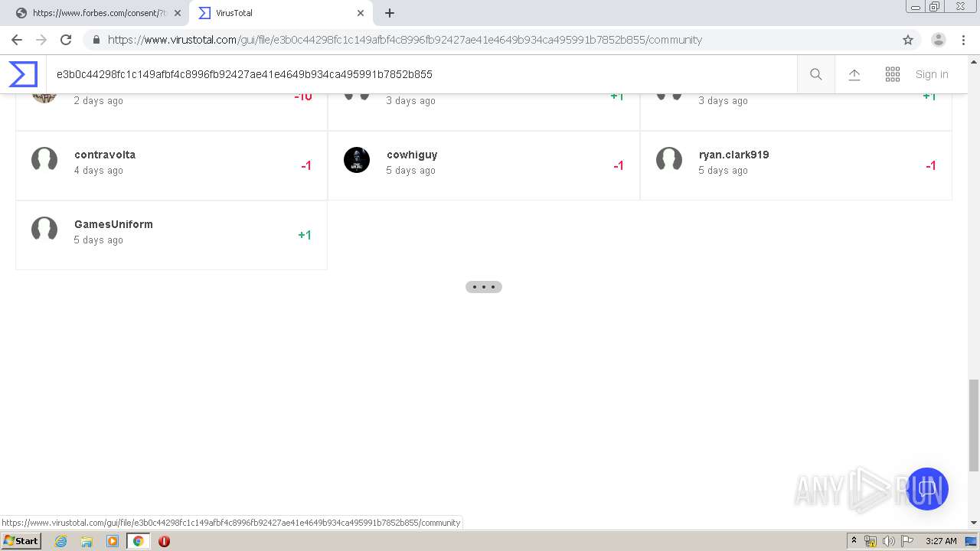This screenshot has height=551, width=980.
Task: Select the Chrome taskbar button
Action: pos(138,541)
